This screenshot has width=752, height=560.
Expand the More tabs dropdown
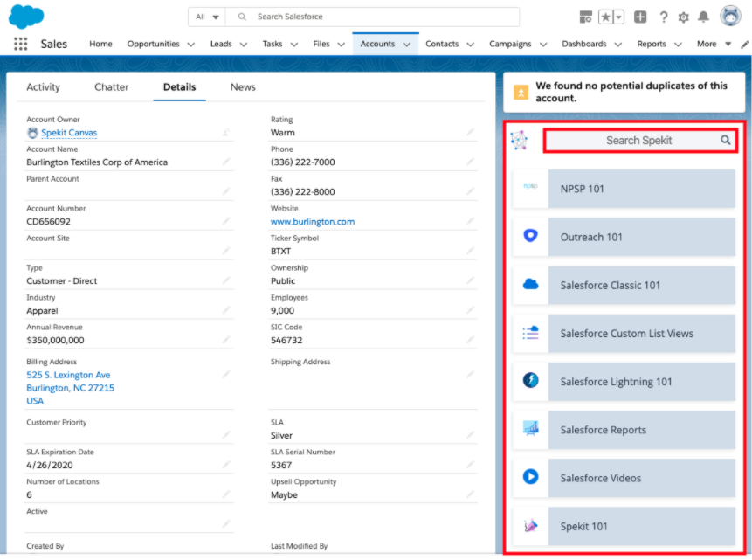[729, 44]
